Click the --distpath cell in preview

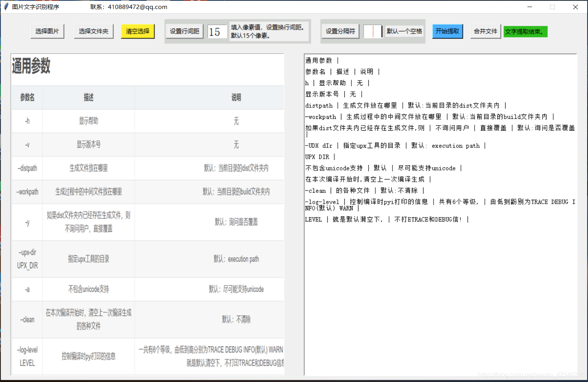point(27,168)
